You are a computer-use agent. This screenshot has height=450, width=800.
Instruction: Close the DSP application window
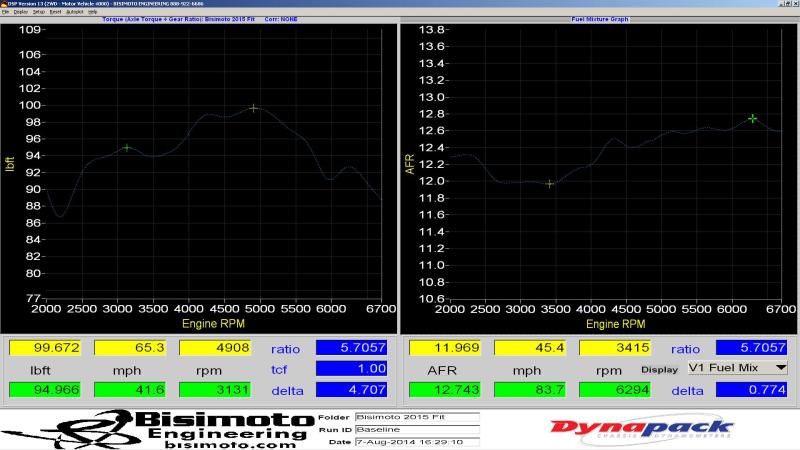tap(795, 4)
